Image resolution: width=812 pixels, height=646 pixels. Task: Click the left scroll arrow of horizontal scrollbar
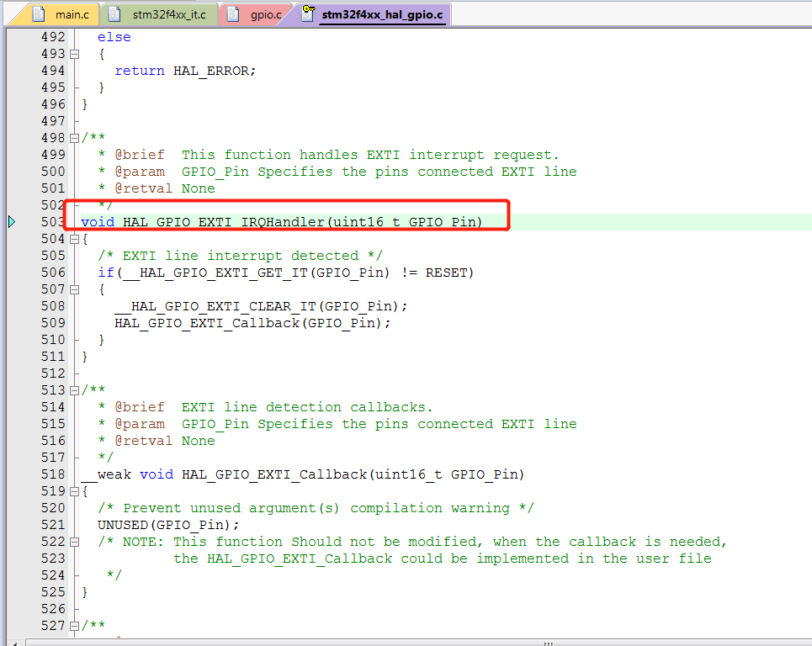14,643
